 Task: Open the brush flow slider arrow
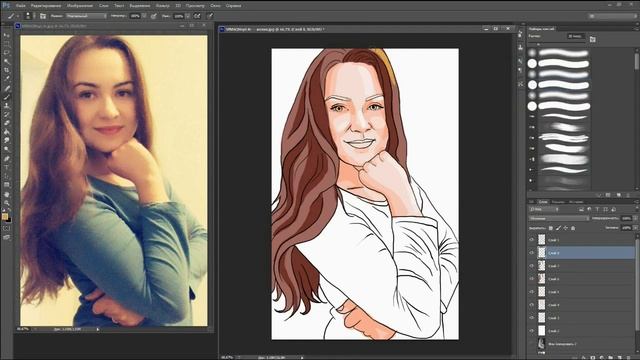pos(188,16)
